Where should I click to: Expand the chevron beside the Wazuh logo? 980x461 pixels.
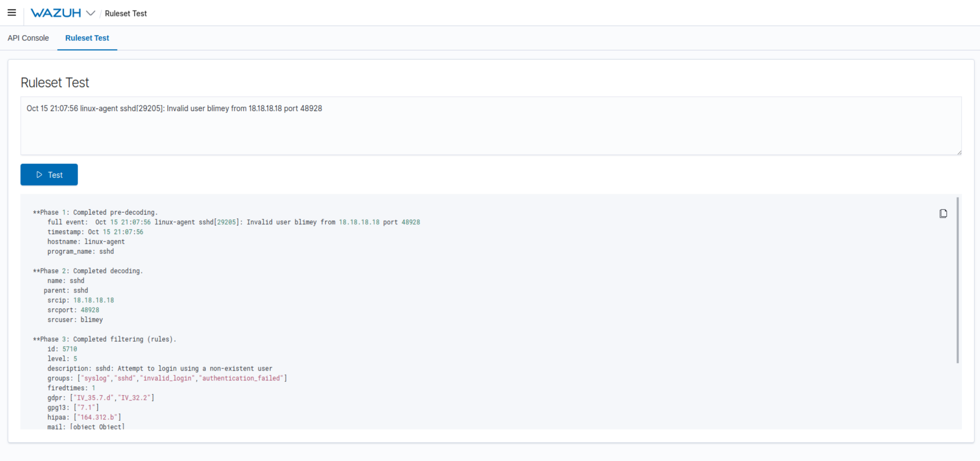pos(91,13)
